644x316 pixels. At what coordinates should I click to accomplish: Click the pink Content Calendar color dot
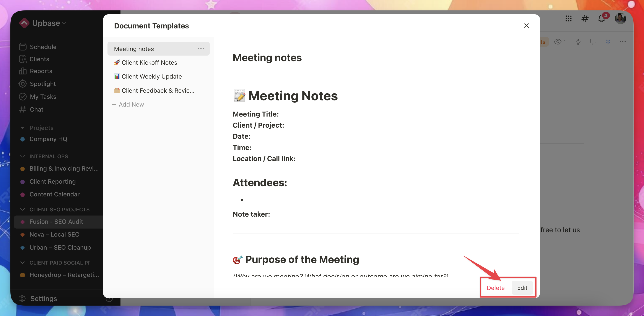(23, 194)
